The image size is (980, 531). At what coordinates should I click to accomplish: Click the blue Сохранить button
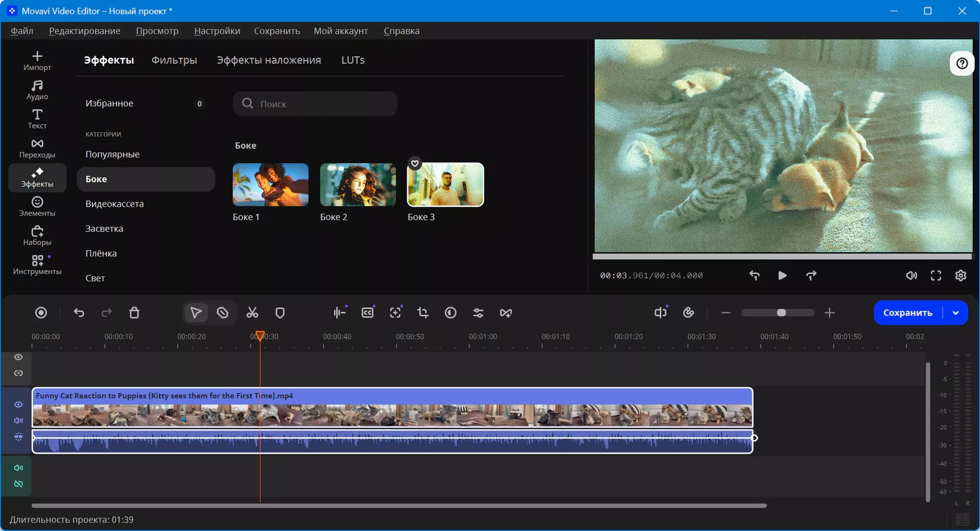(908, 313)
